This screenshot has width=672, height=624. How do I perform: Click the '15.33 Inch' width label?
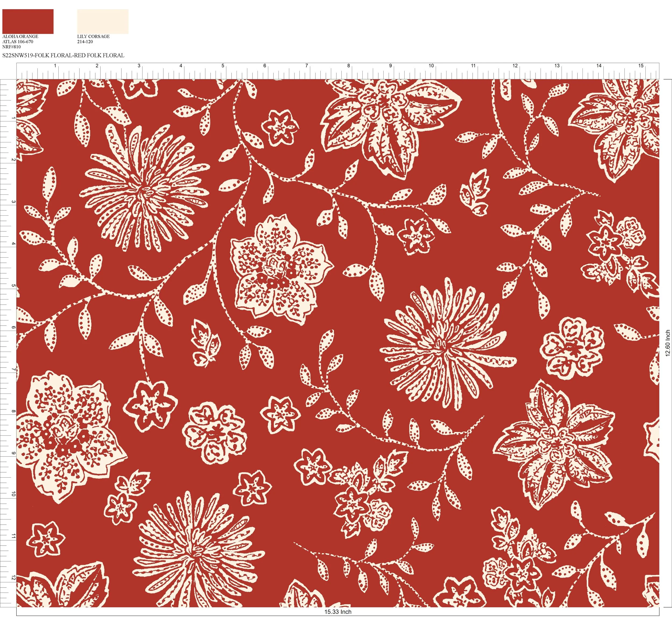point(338,612)
